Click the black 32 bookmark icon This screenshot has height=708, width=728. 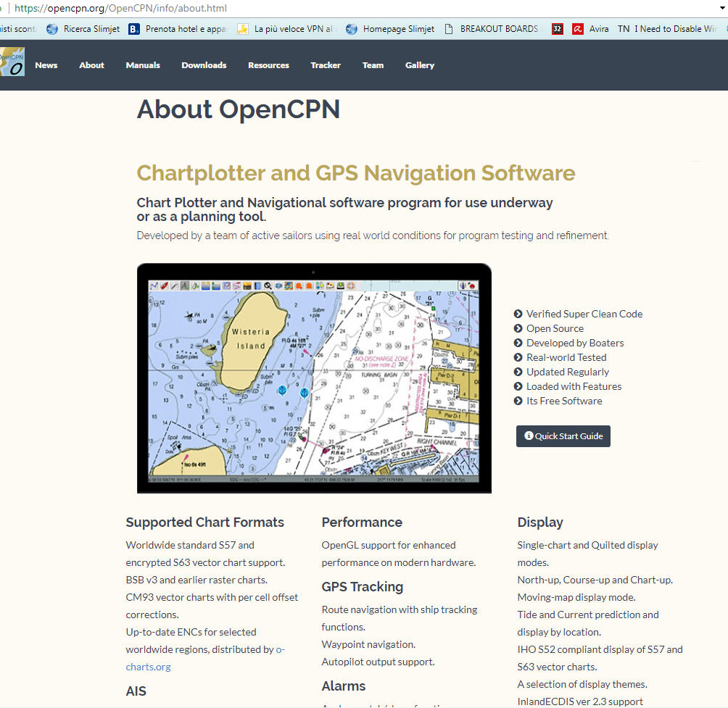[x=557, y=29]
